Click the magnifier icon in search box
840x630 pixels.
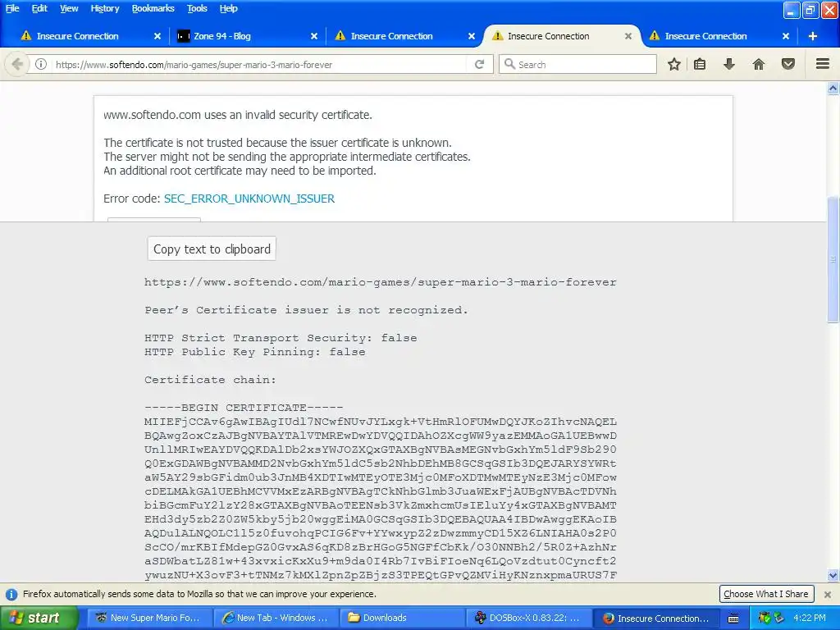coord(509,64)
